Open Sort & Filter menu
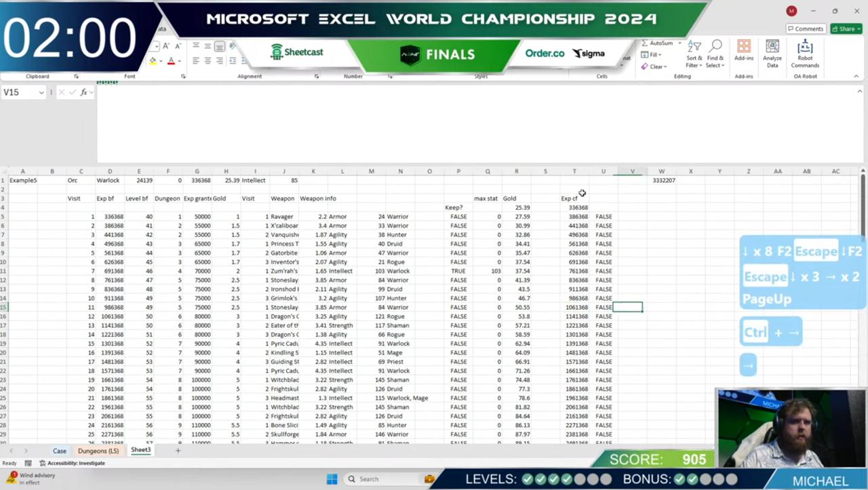 694,54
